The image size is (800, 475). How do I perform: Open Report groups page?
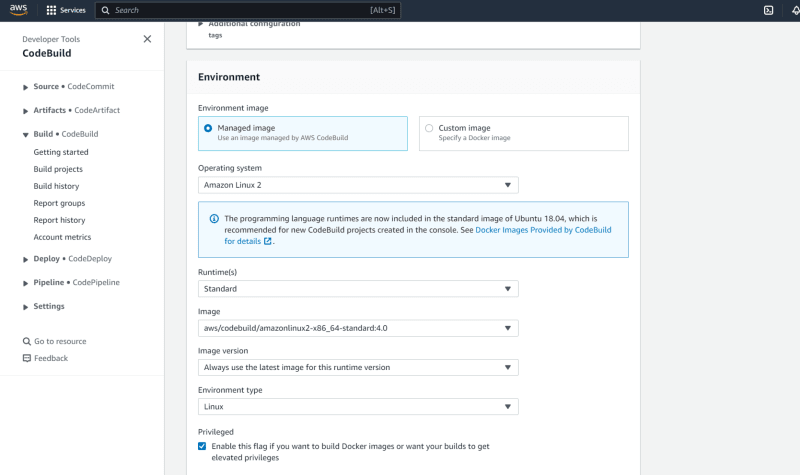(x=59, y=203)
